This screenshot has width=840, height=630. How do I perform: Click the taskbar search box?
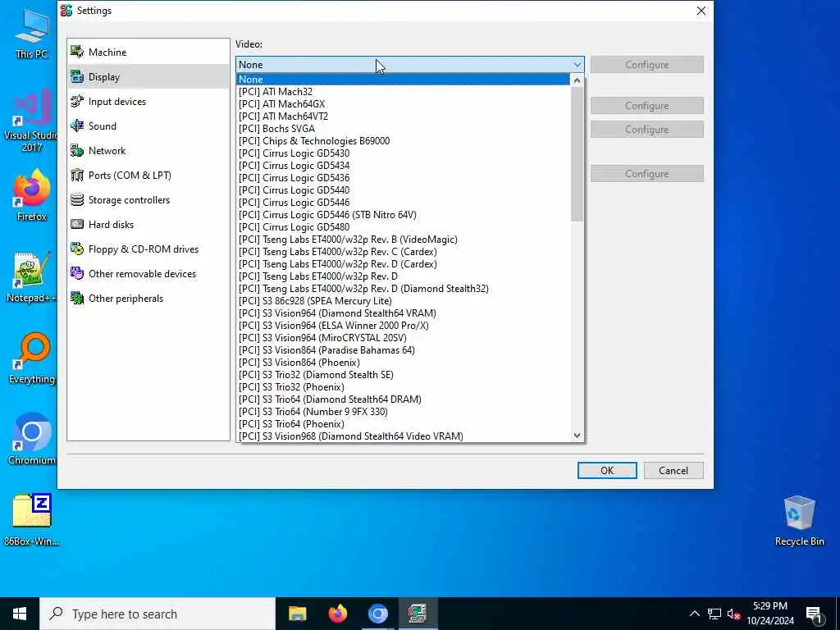[x=157, y=614]
